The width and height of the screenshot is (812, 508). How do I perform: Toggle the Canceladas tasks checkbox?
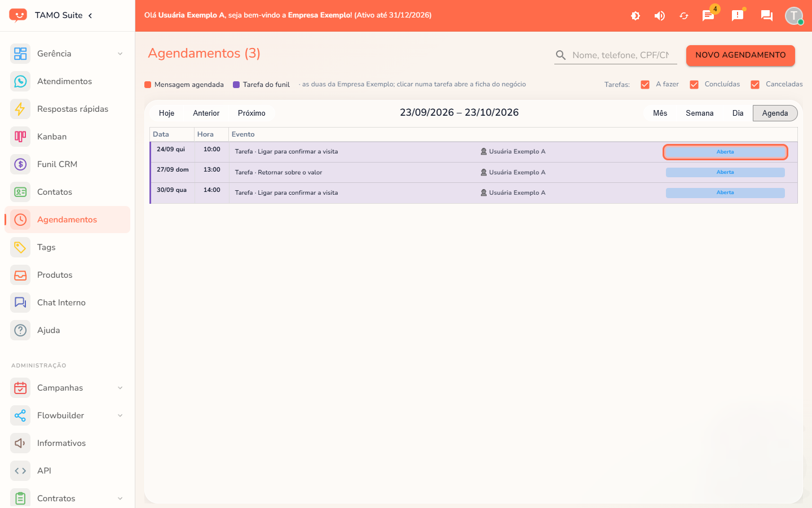click(x=755, y=85)
